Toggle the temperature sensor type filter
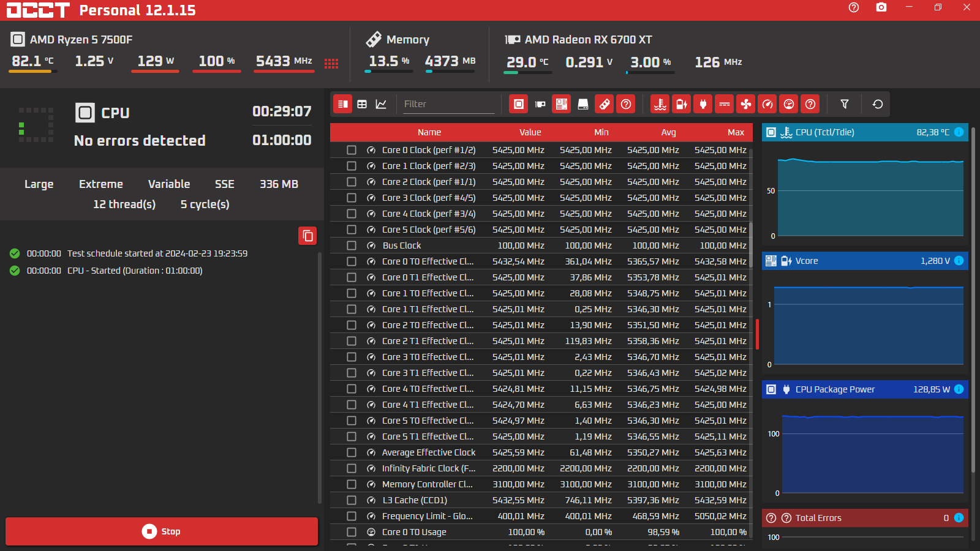This screenshot has height=551, width=980. [660, 104]
